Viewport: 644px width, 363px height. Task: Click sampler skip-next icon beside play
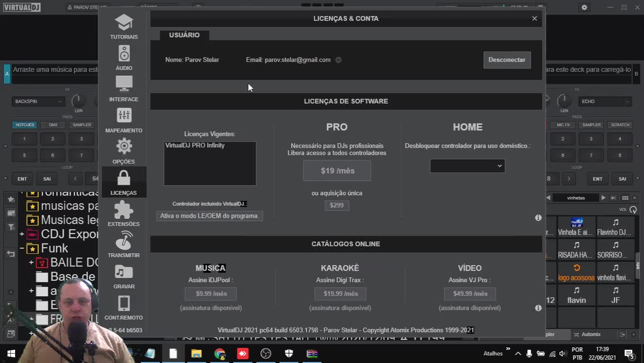tap(613, 198)
